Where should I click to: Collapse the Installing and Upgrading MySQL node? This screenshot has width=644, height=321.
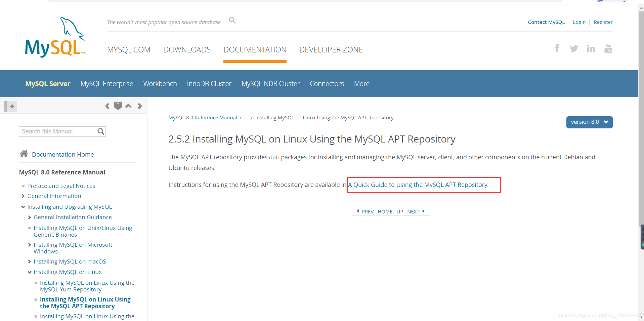(x=23, y=207)
